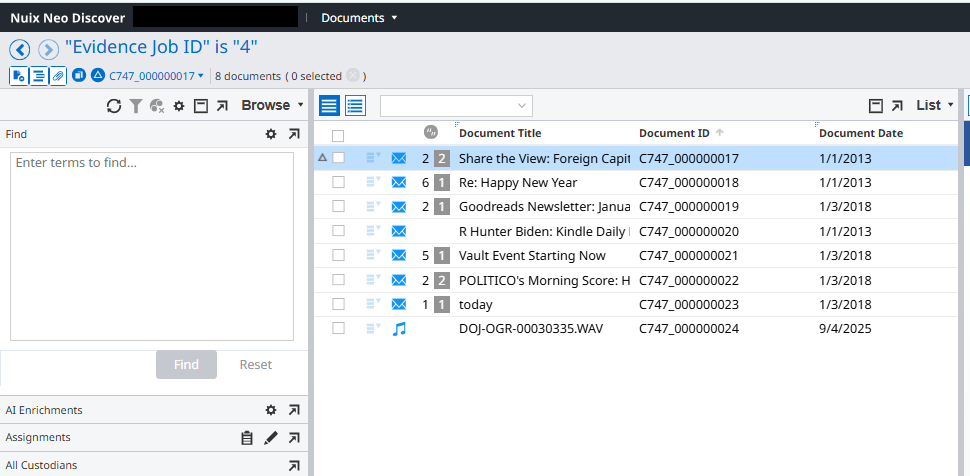Image resolution: width=970 pixels, height=476 pixels.
Task: Pop out the Find section
Action: 294,134
